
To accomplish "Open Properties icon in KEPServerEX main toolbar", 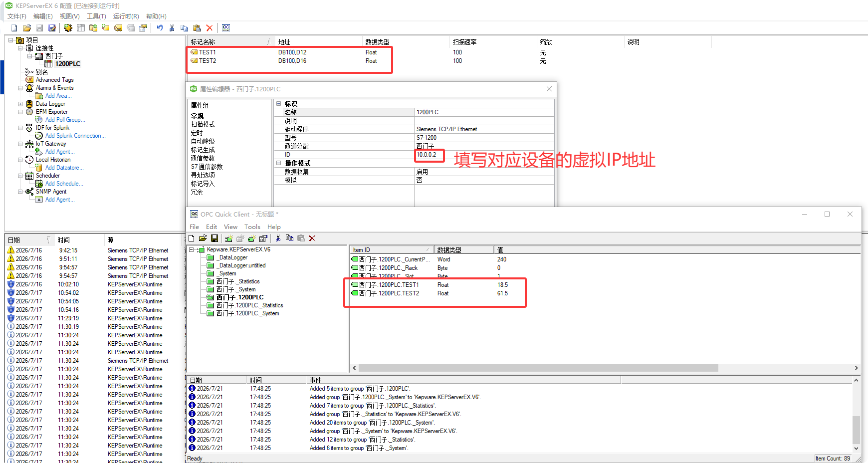I will 143,28.
